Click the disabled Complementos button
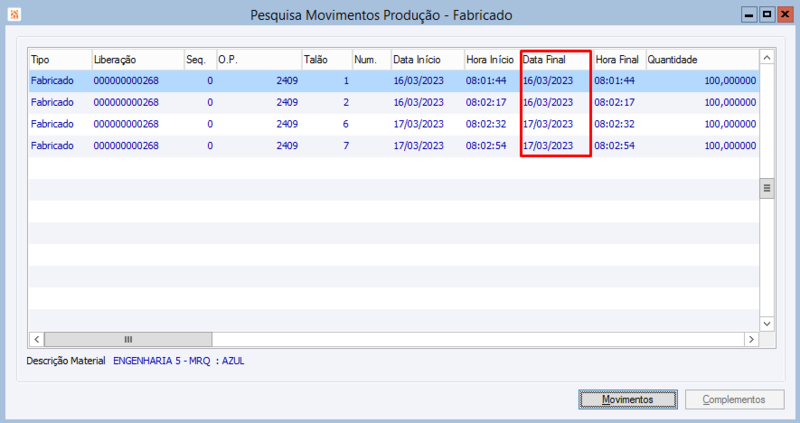 click(x=734, y=400)
